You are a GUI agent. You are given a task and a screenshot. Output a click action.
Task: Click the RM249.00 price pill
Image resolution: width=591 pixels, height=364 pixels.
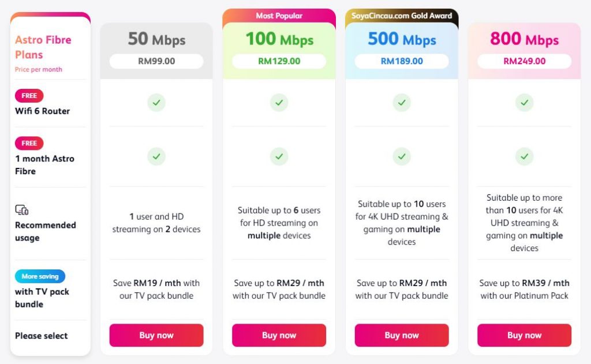(524, 61)
